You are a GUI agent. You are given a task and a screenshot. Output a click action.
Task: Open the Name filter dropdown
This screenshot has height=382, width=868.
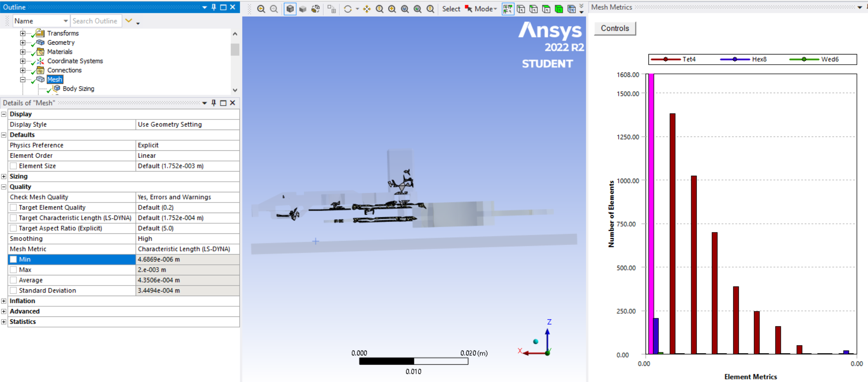tap(66, 21)
